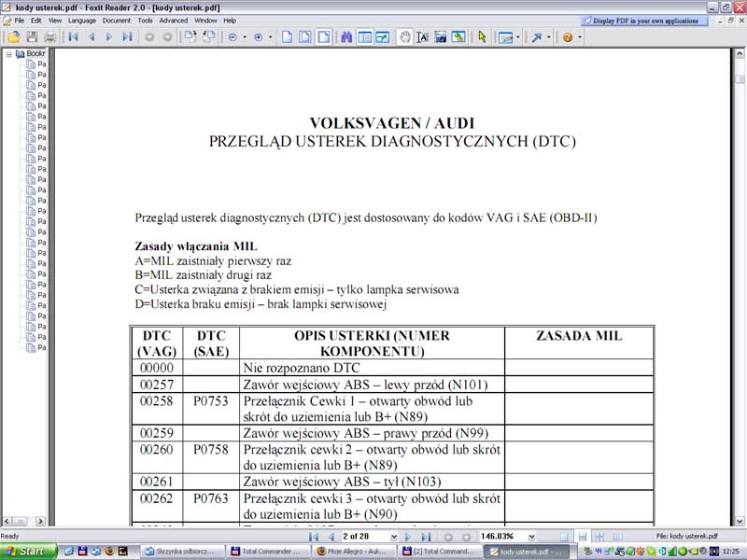The image size is (747, 560).
Task: Save the document with the floppy disk icon
Action: point(32,36)
